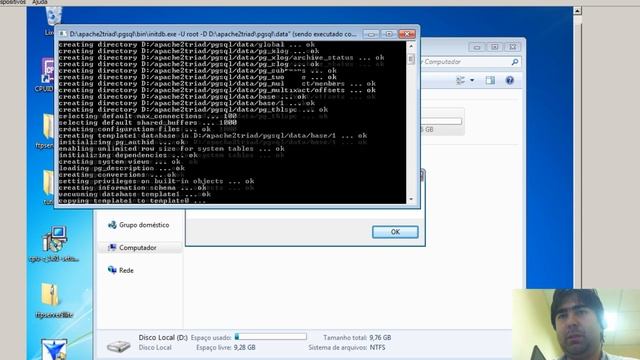Close the Explorer window behind the console

[x=512, y=47]
